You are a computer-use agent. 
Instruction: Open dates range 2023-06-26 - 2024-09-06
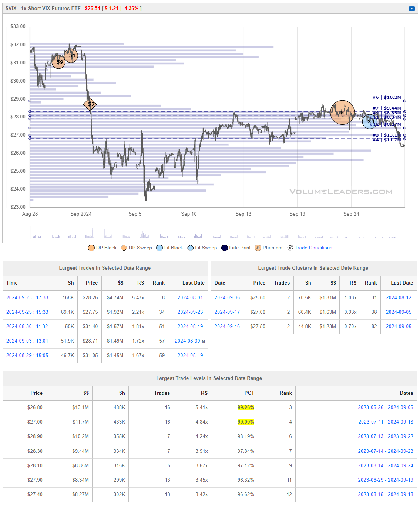[x=386, y=407]
